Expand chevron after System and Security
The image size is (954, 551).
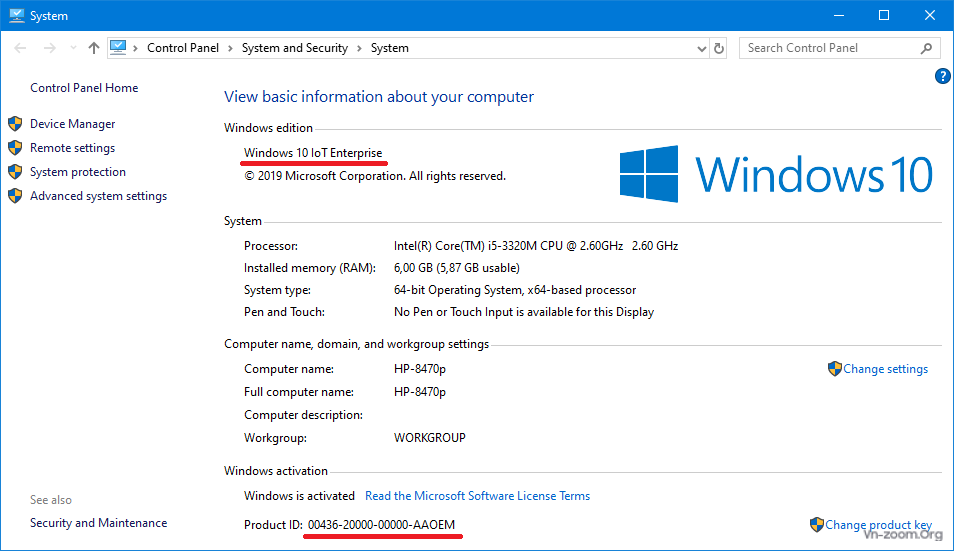(359, 48)
